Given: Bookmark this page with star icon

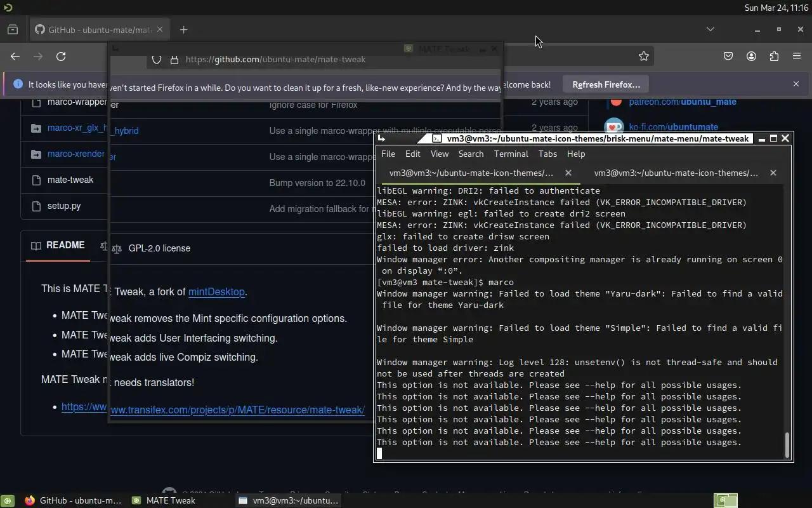Looking at the screenshot, I should [x=644, y=57].
